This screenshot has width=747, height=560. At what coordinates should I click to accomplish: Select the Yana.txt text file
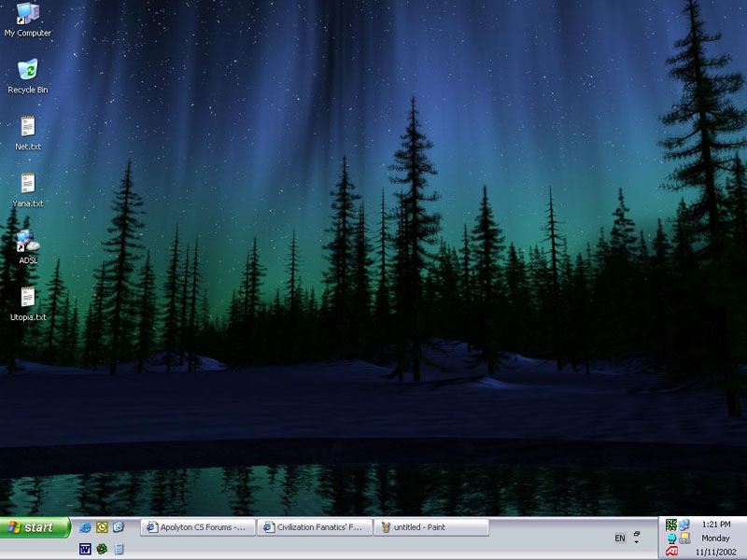point(28,184)
